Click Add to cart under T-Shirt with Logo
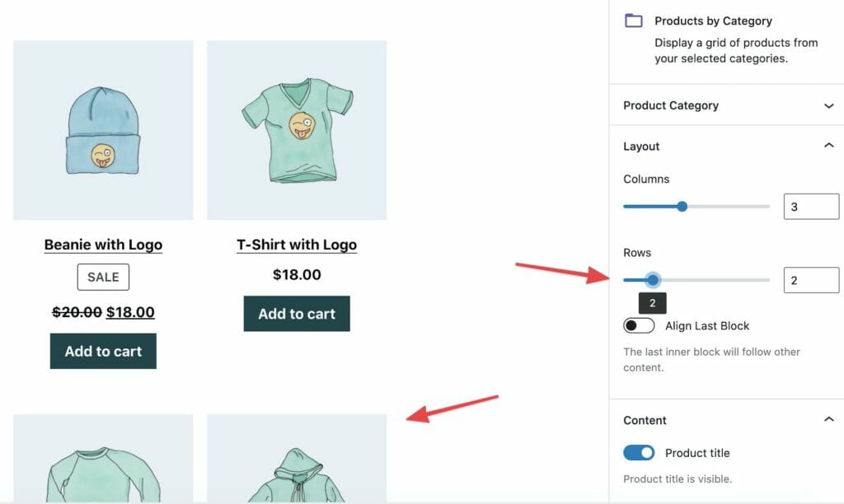This screenshot has height=504, width=844. 297,314
